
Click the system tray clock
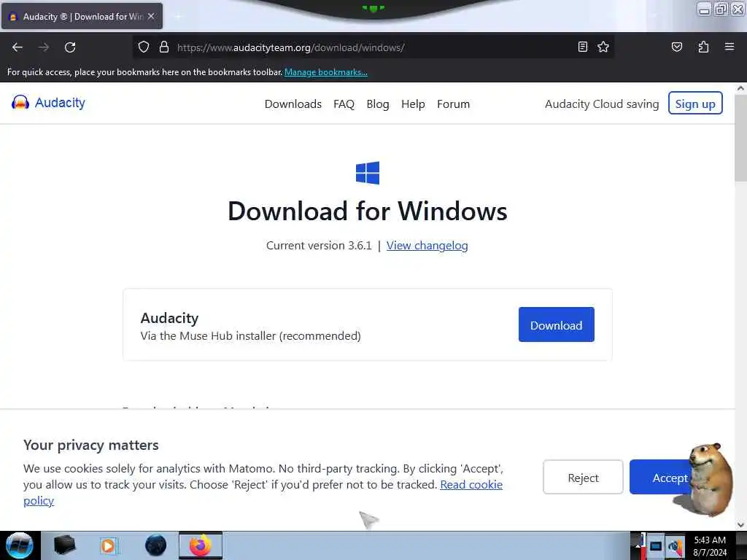(710, 546)
